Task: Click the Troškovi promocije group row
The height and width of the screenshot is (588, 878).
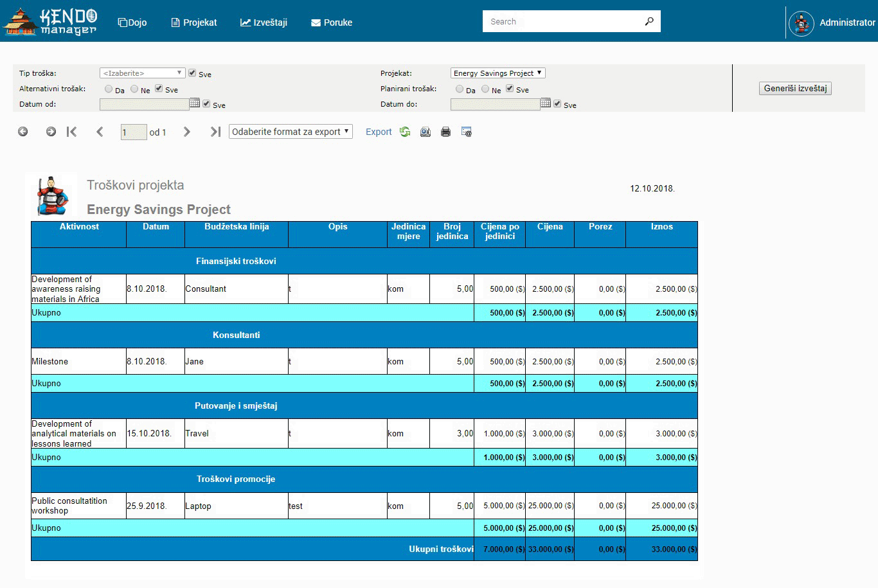Action: (x=364, y=479)
